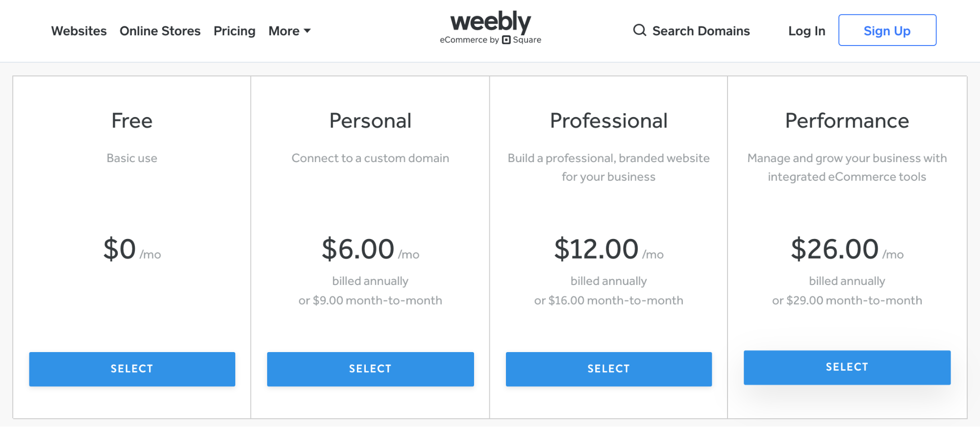Screen dimensions: 980x427
Task: Click the Personal plan heading
Action: (x=370, y=121)
